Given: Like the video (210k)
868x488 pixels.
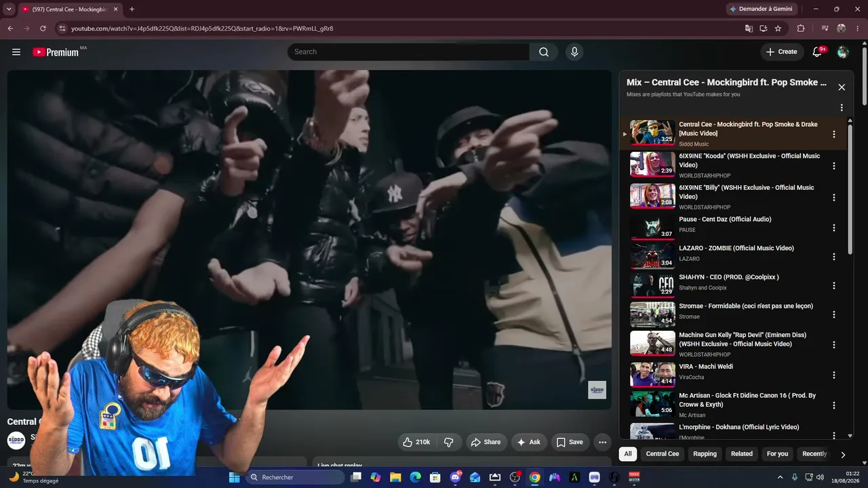Looking at the screenshot, I should pos(416,442).
